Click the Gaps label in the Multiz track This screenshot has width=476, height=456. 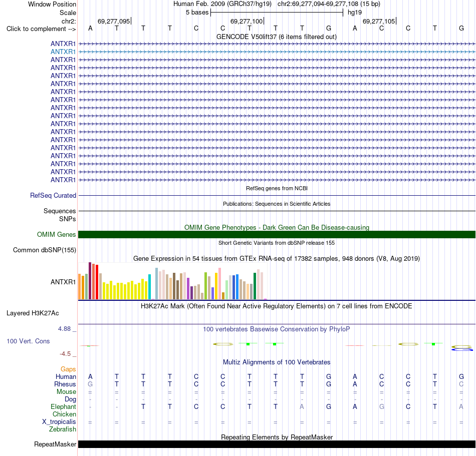[x=68, y=369]
